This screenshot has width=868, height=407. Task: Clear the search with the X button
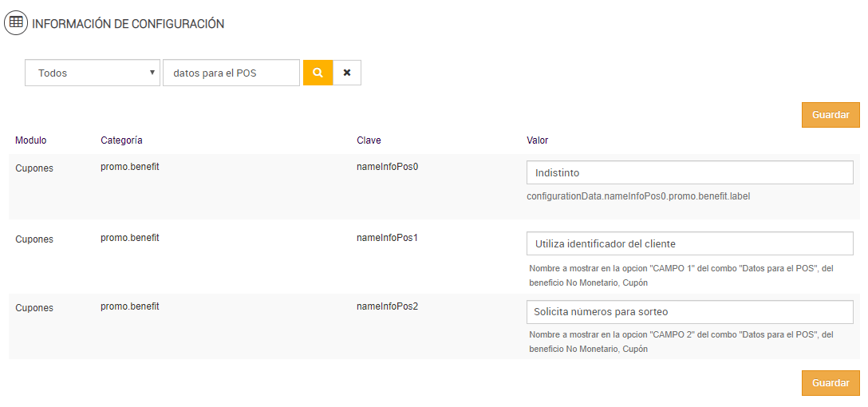point(347,73)
